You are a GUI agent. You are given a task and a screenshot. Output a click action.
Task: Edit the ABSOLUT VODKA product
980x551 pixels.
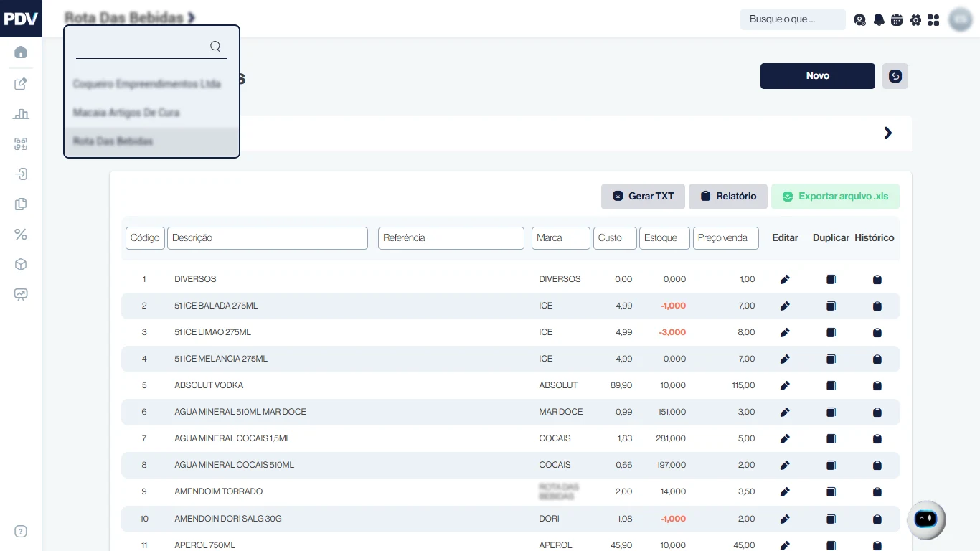(x=785, y=386)
